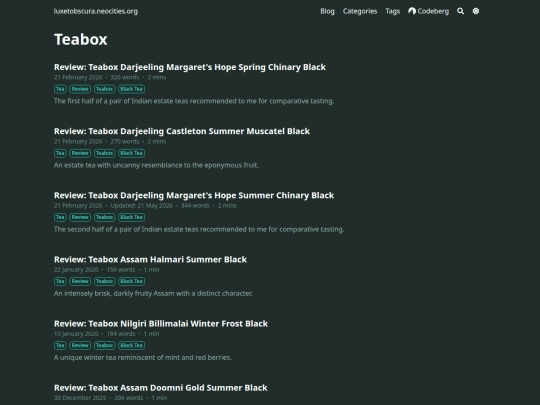
Task: Open the Categories menu item
Action: [x=360, y=11]
